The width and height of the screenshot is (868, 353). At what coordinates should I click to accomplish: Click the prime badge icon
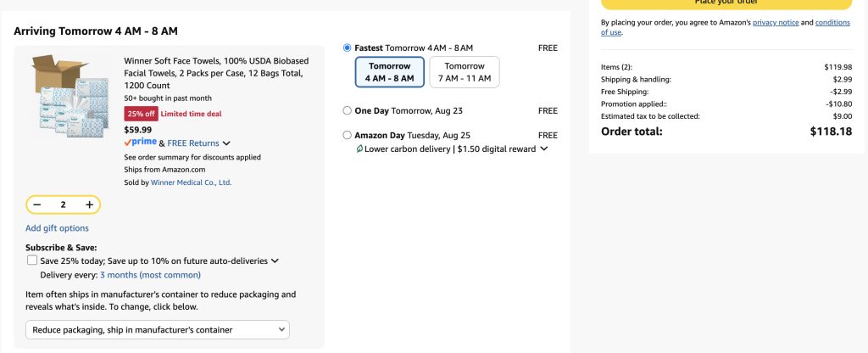[x=141, y=143]
